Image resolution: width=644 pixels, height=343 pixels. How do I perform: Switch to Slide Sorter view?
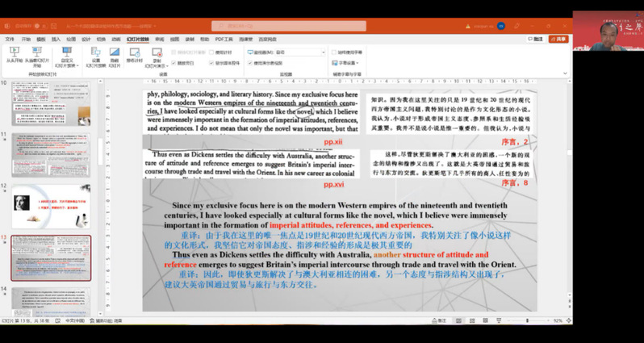(x=472, y=320)
